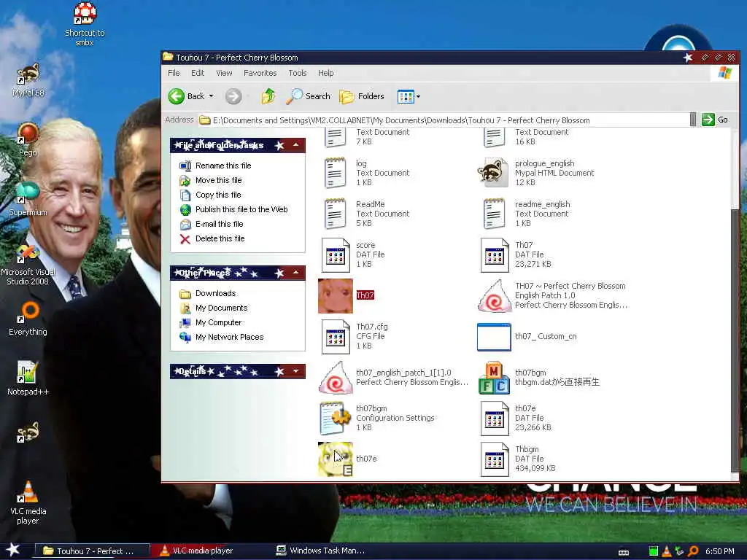Select the th07_Custom_cn application icon
This screenshot has width=747, height=560.
tap(494, 337)
